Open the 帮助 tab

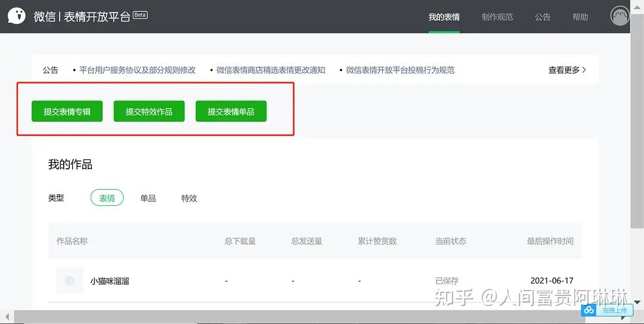pos(580,17)
